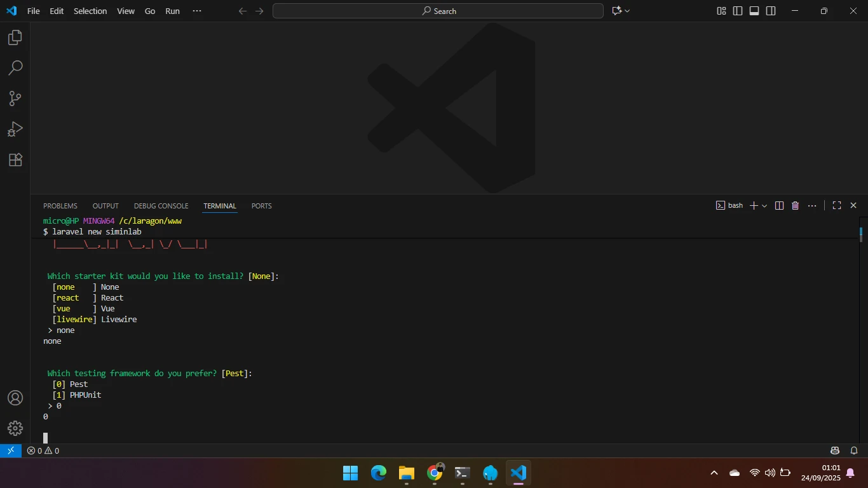This screenshot has height=488, width=868.
Task: Toggle the bottom panel visibility
Action: (x=754, y=11)
